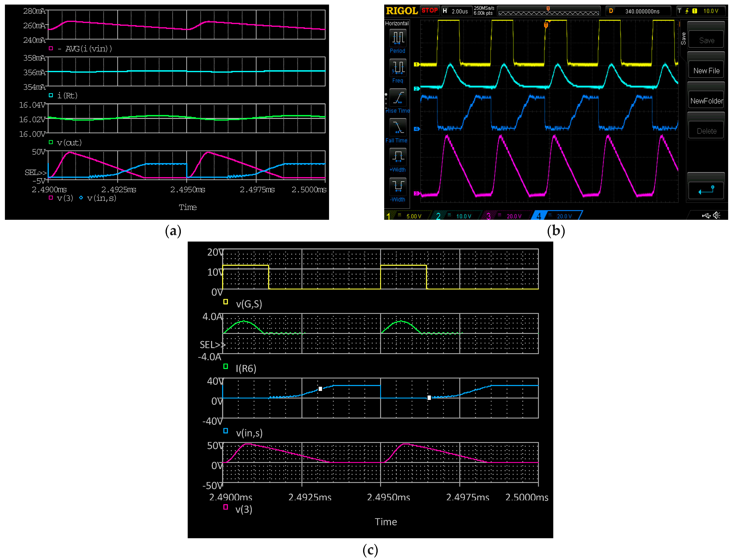Click the SEL>> indicator in plot (a)
735x560 pixels.
35,172
